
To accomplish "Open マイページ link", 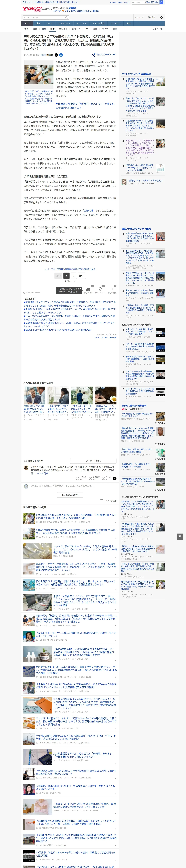I will (139, 17).
